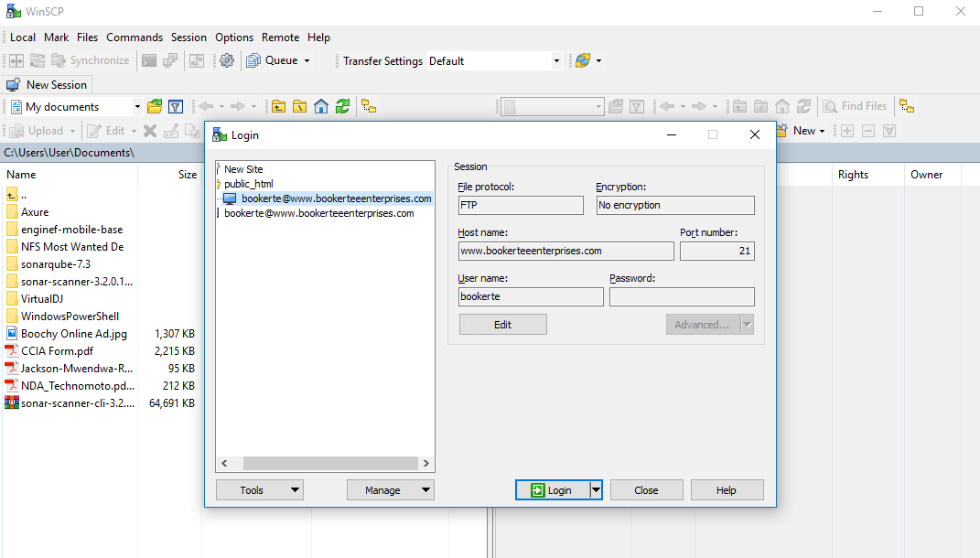This screenshot has height=558, width=980.
Task: Click Find Files in remote toolbar
Action: tap(855, 106)
